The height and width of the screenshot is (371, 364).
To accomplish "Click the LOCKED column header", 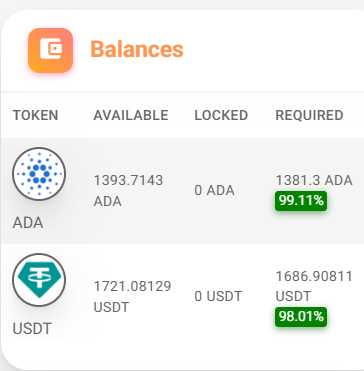I will 221,115.
